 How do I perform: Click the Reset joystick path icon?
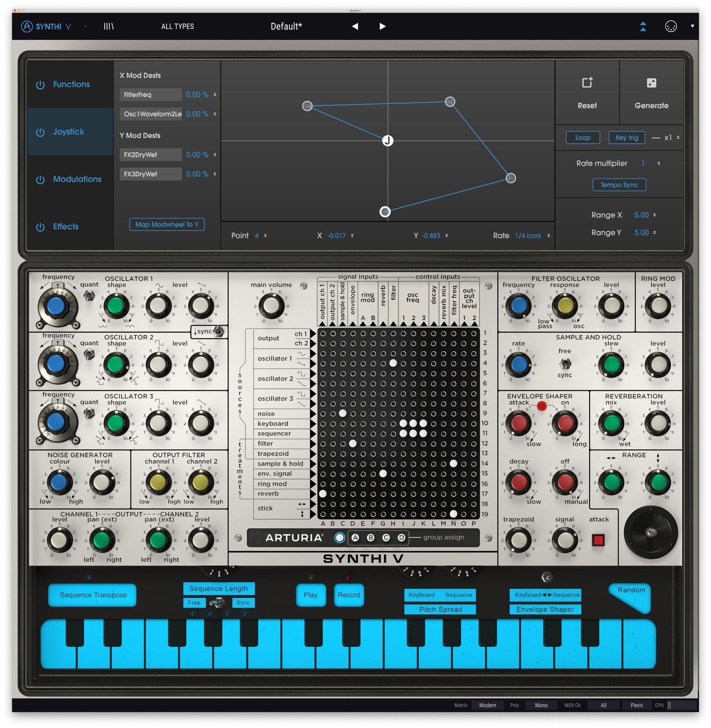pyautogui.click(x=587, y=83)
